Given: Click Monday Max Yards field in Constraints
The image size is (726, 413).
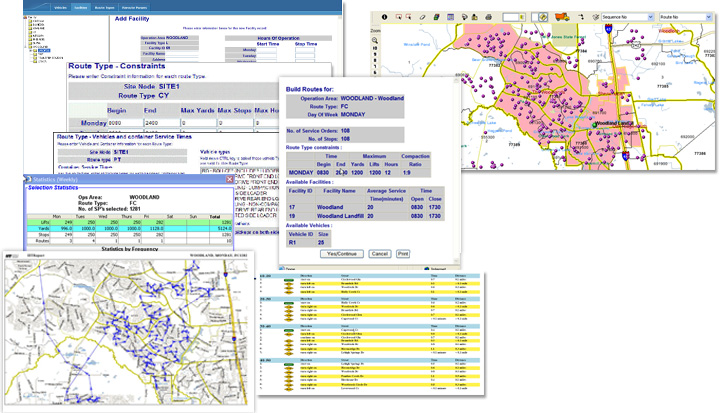Looking at the screenshot, I should click(x=198, y=123).
